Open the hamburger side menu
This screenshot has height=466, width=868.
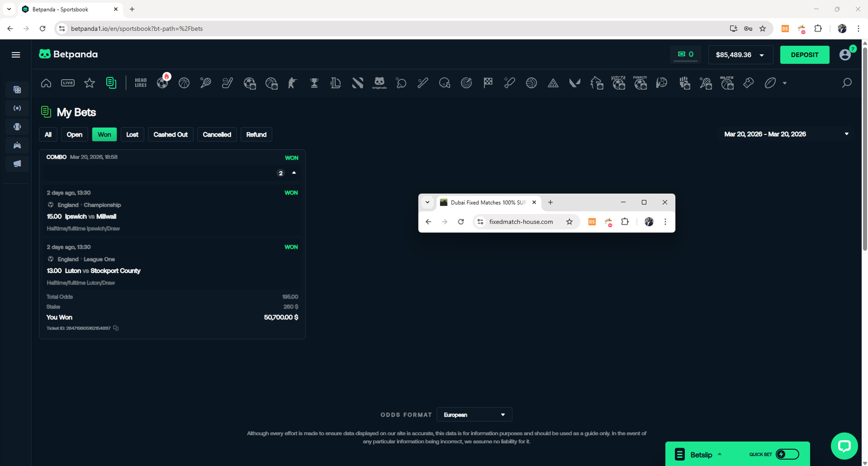(16, 55)
